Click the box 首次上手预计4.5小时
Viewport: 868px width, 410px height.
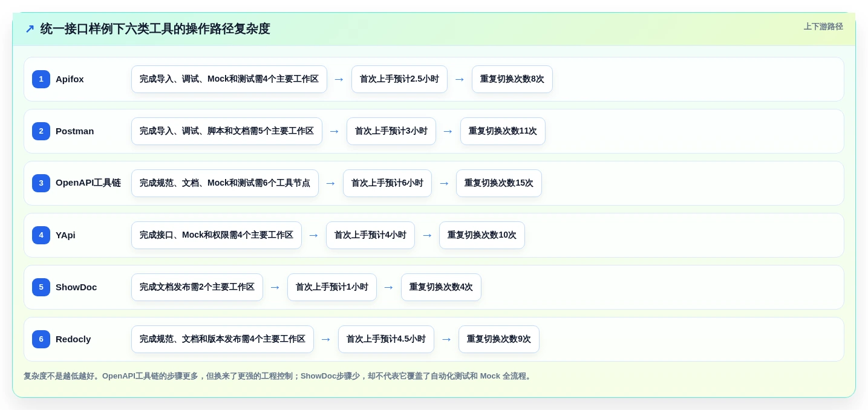coord(386,339)
